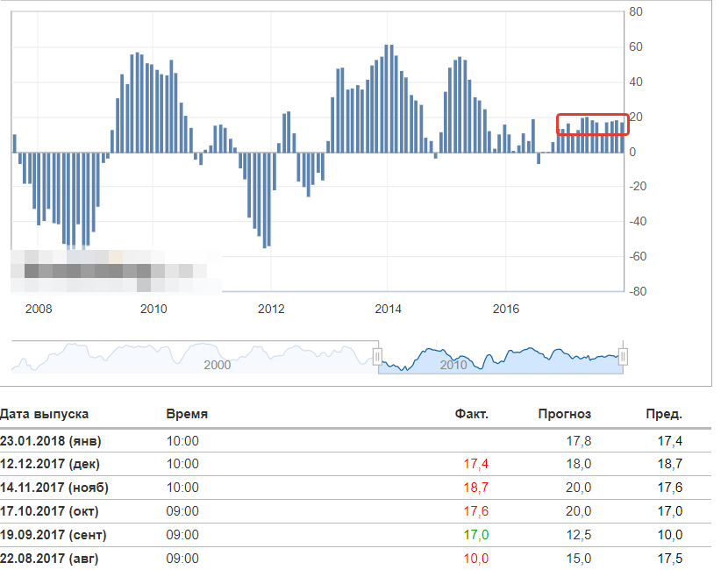Screen dimensions: 728x570
Task: Click the Дата выпуска column header
Action: pyautogui.click(x=45, y=414)
